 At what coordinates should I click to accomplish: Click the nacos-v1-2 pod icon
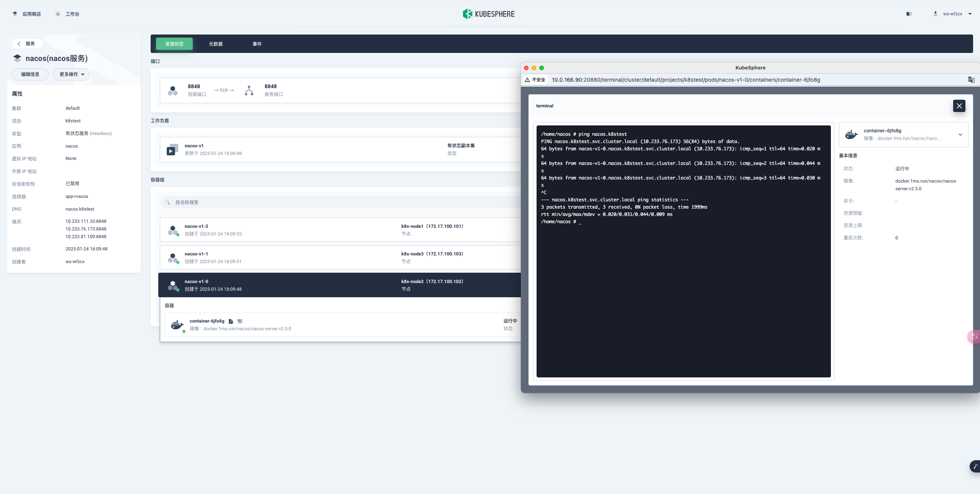point(173,230)
